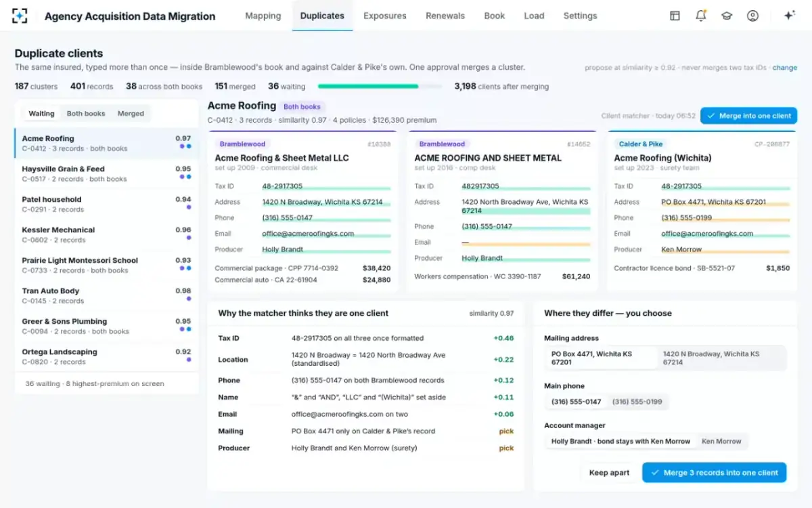Open the Acme Roofing (Wichita) card
This screenshot has width=812, height=508.
tap(702, 212)
